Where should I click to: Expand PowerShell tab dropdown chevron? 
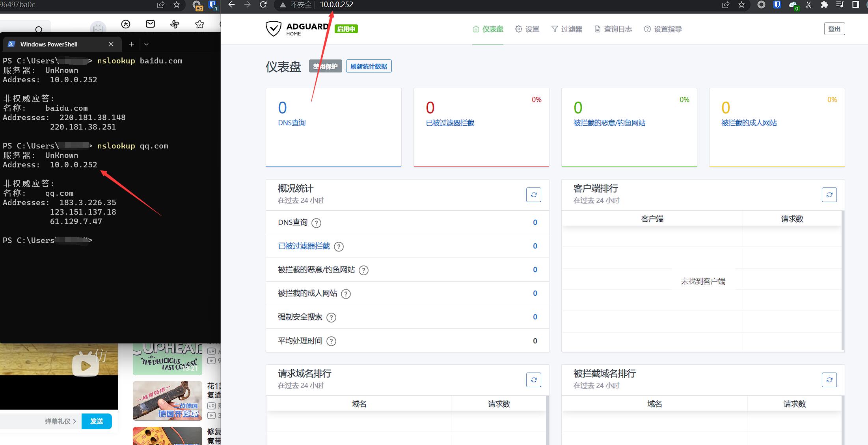pyautogui.click(x=146, y=44)
